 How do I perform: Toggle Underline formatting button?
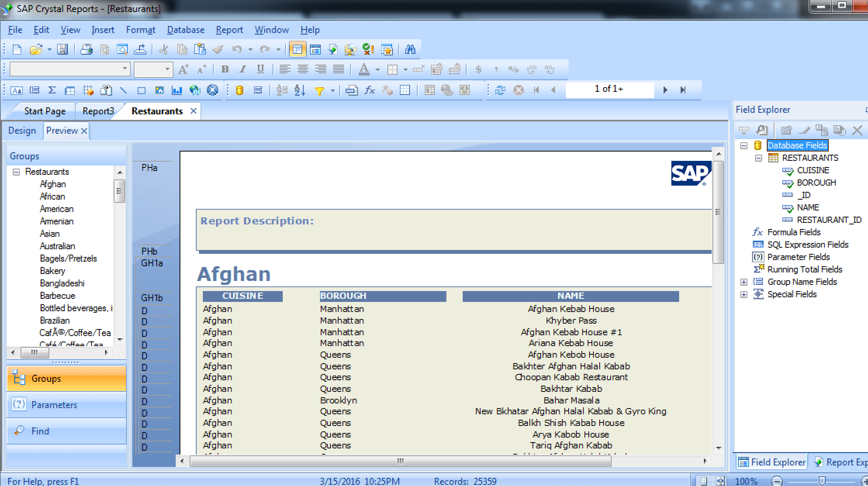point(260,69)
